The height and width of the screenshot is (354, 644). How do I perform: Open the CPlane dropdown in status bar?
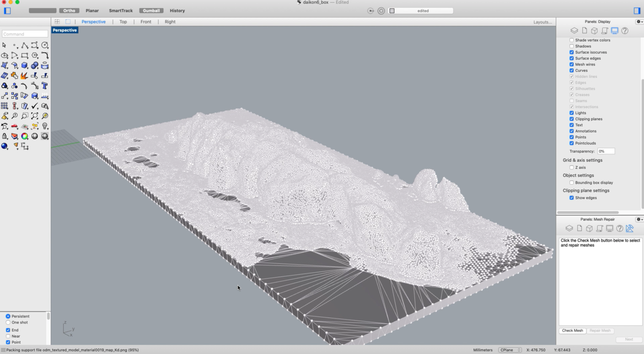click(509, 350)
